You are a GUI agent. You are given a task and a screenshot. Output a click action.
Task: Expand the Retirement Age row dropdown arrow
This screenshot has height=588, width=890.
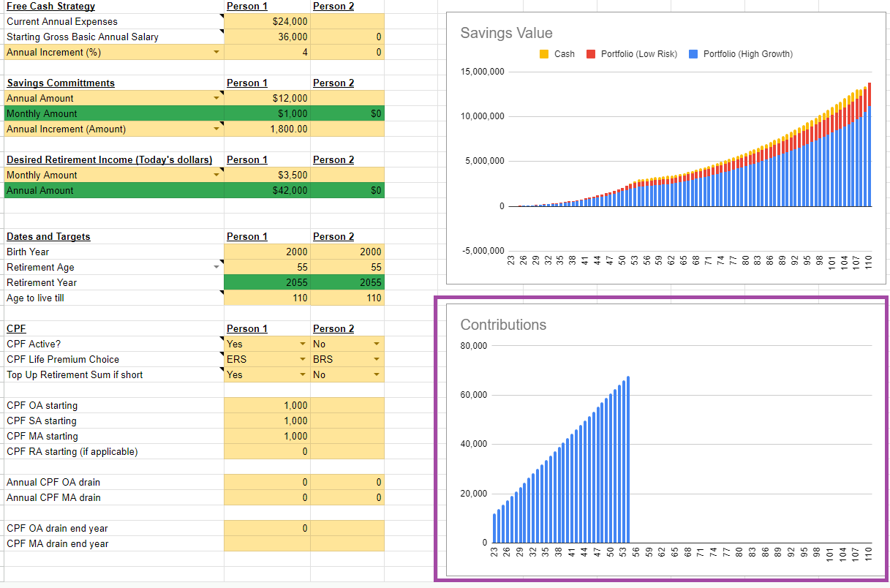216,268
